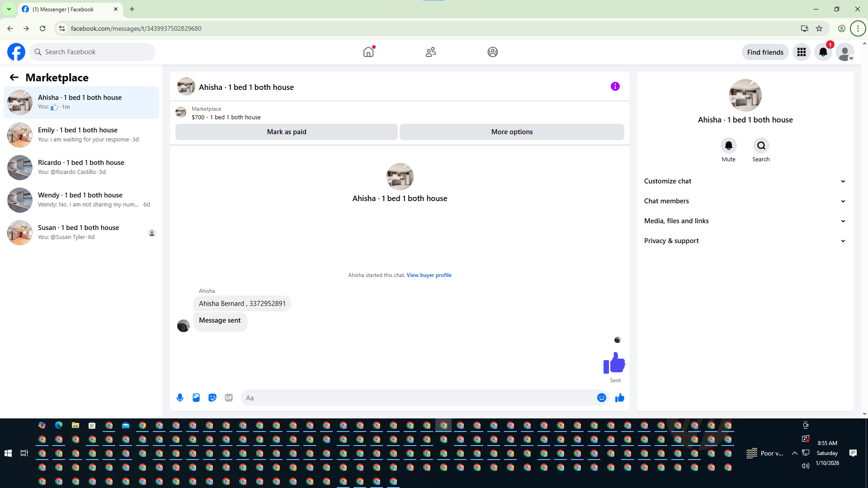Open View buyer profile link
The image size is (868, 488).
point(429,275)
